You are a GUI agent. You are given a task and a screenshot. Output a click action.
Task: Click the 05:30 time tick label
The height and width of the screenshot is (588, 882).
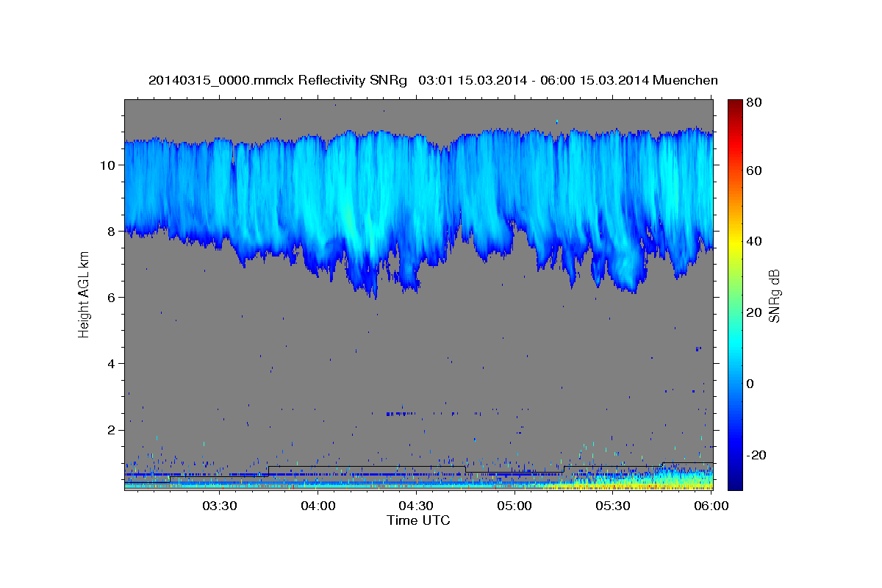coord(613,506)
